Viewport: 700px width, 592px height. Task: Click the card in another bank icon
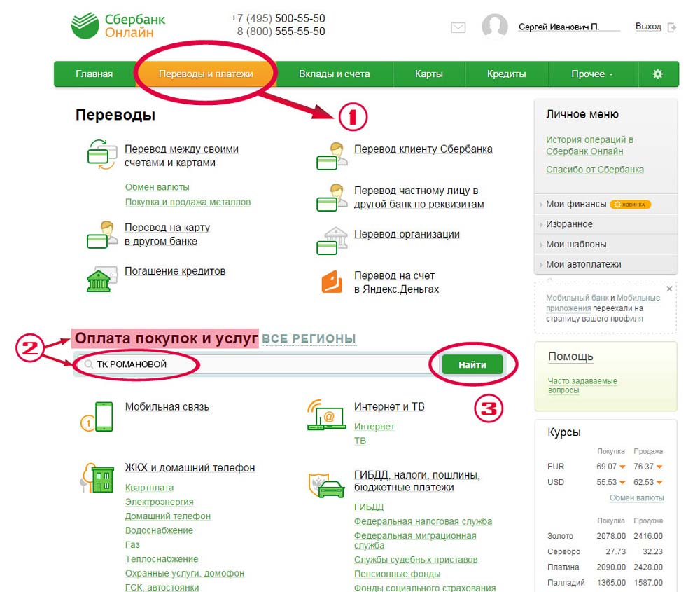pos(102,234)
